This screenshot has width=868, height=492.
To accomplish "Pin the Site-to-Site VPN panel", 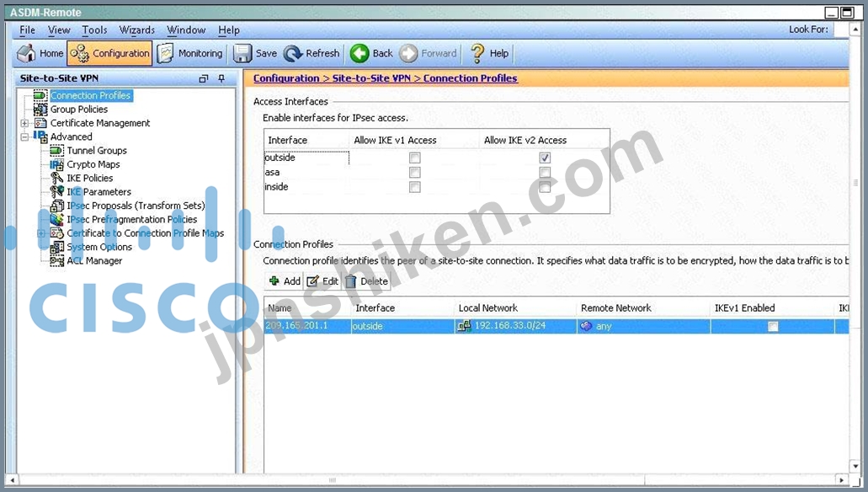I will (x=221, y=78).
